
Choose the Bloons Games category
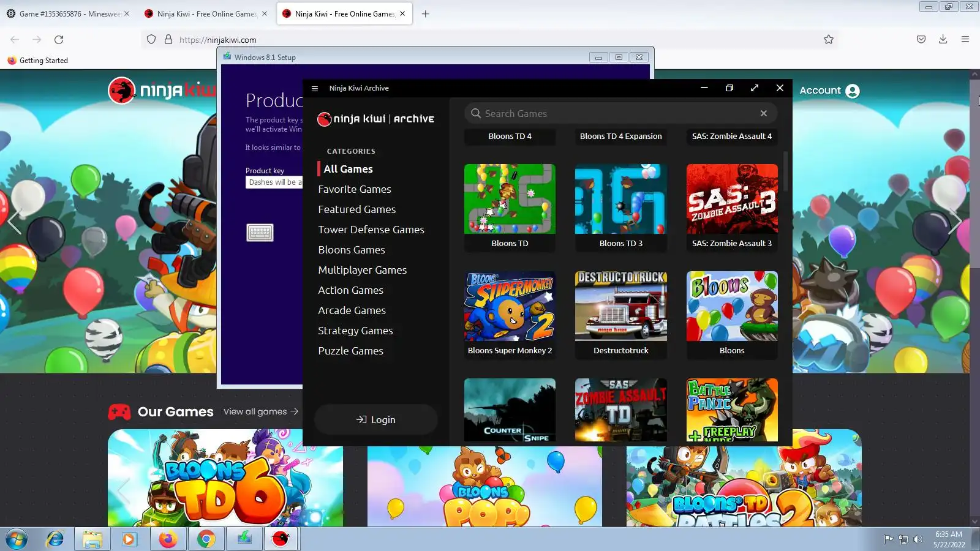click(x=352, y=250)
